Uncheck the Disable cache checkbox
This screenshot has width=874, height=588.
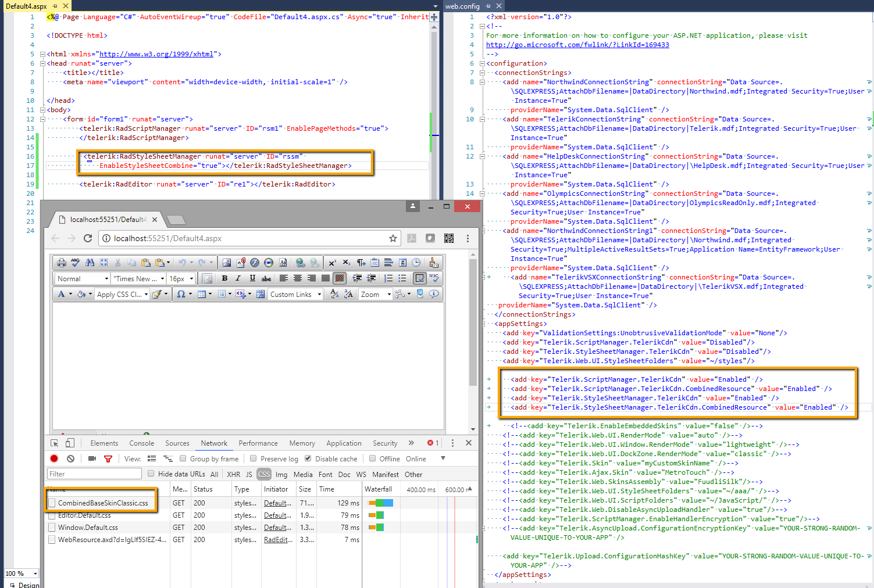(308, 458)
